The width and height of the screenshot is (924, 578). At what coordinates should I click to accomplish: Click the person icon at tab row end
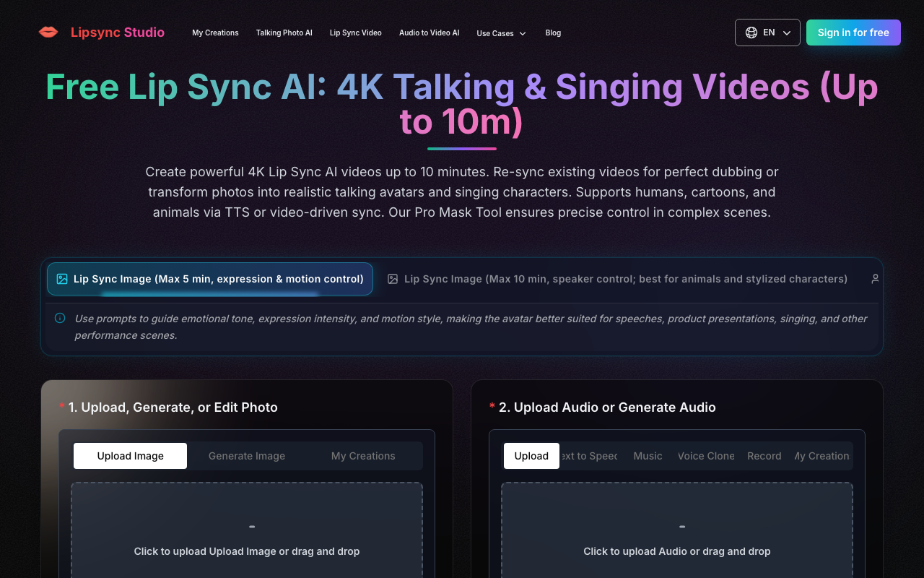click(875, 279)
